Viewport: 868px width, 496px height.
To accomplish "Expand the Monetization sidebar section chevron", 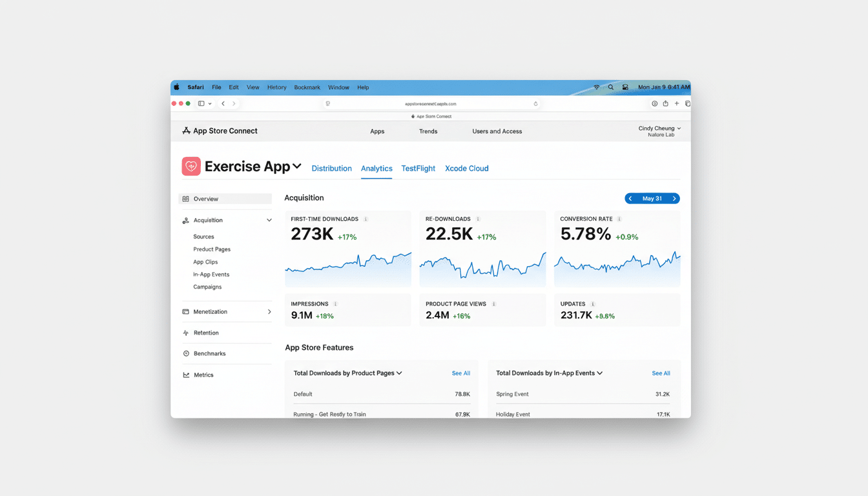I will tap(269, 312).
